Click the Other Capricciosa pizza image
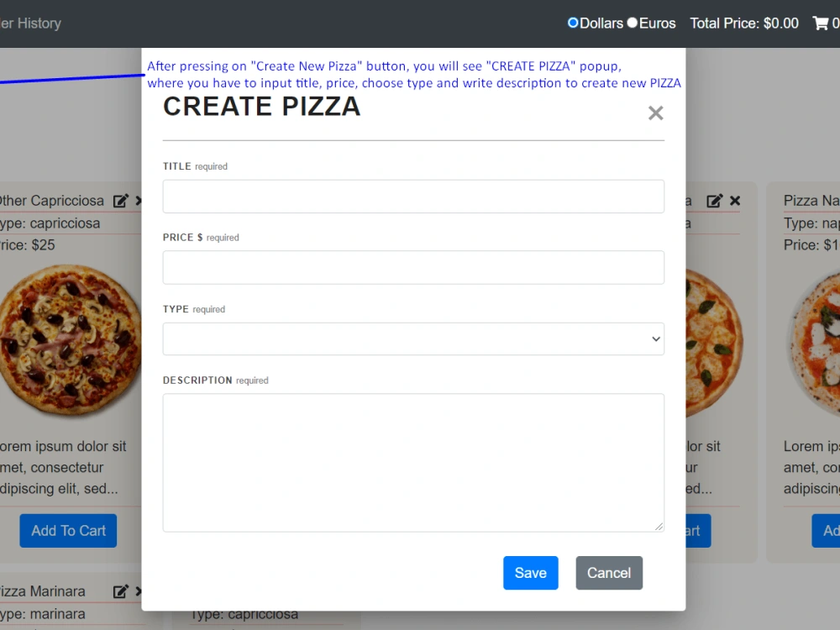840x630 pixels. coord(71,341)
